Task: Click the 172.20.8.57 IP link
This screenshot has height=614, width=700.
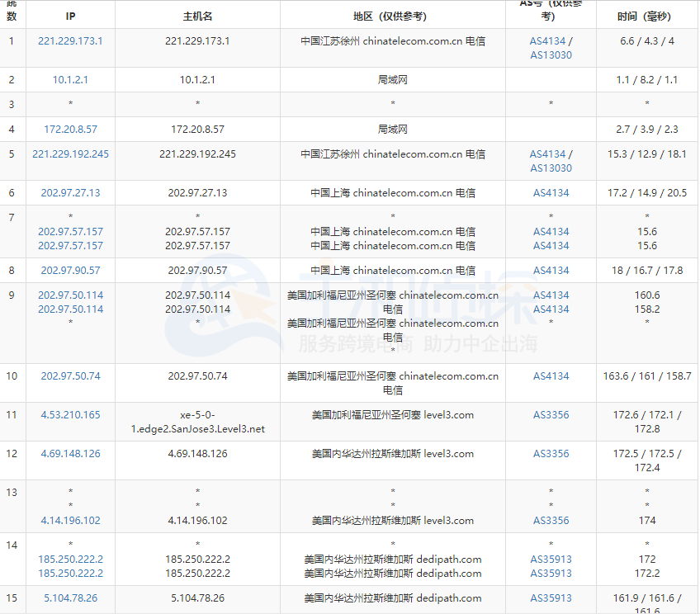Action: (x=70, y=129)
